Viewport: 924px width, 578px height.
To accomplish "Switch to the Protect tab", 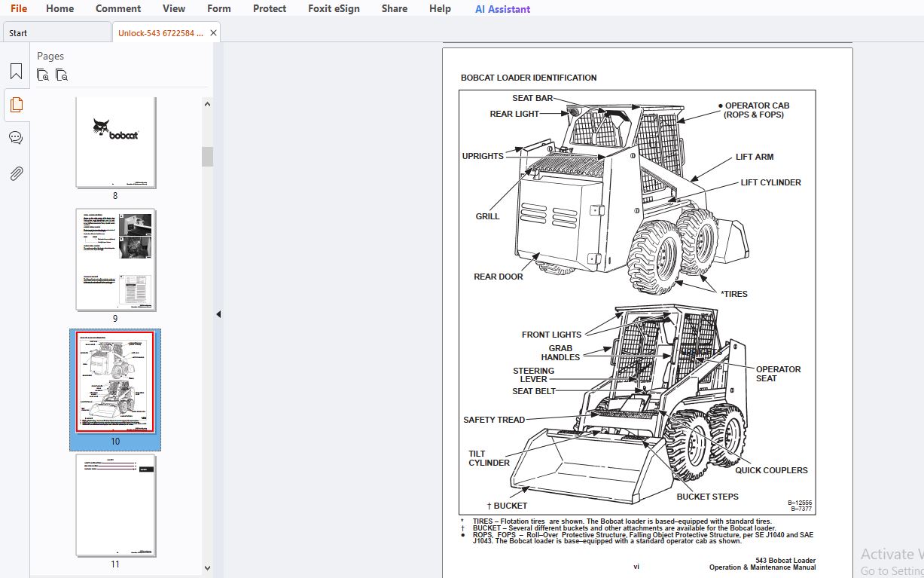I will click(x=270, y=9).
